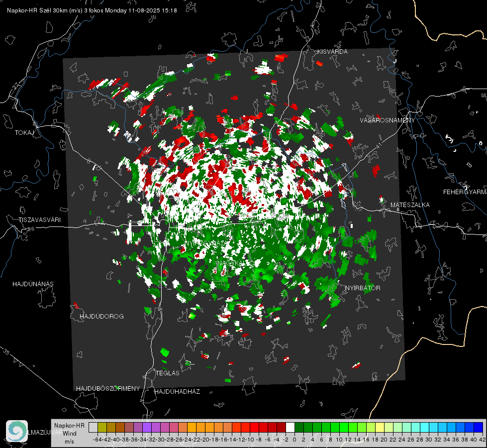Screen dimensions: 487x448
Task: Click the HAJDÚBÖSZÖRMÉNY town label
Action: (x=108, y=389)
